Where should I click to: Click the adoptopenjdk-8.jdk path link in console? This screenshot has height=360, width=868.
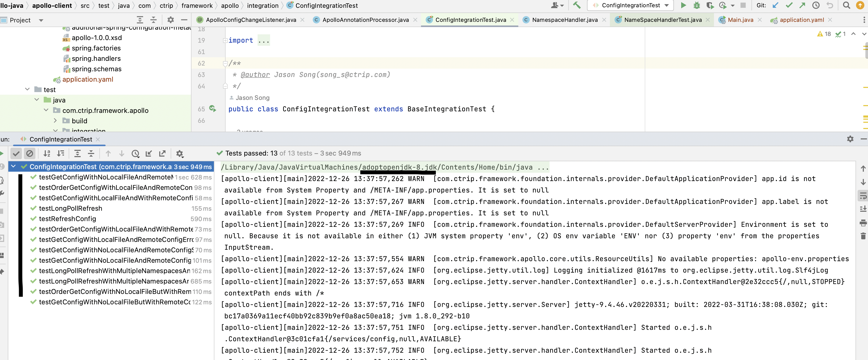[399, 167]
